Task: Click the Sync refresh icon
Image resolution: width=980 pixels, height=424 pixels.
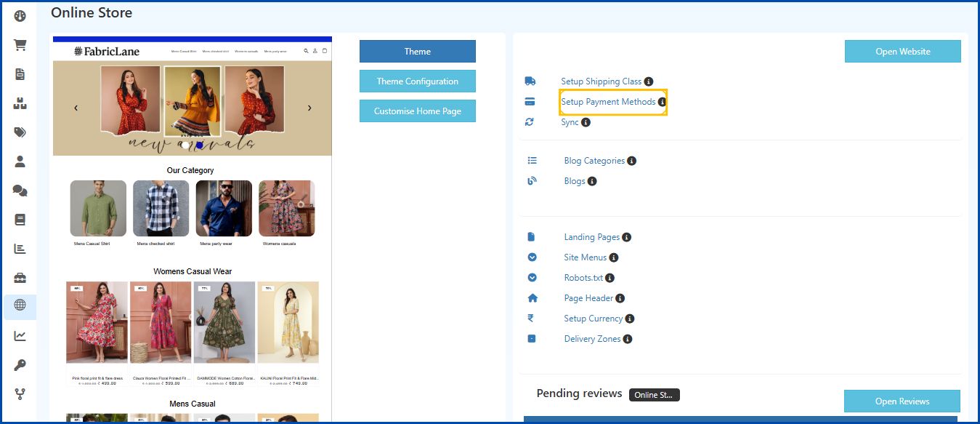Action: coord(530,121)
